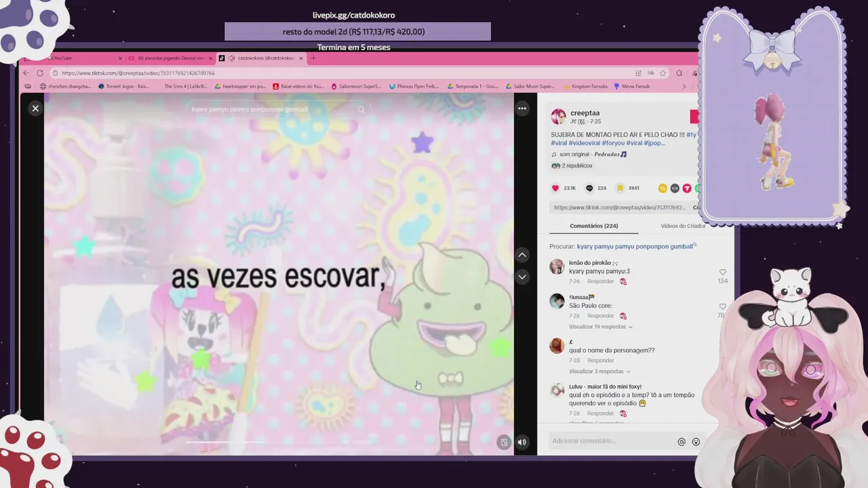Switch to 'alanzoka jogando Devour' browser tab

170,58
